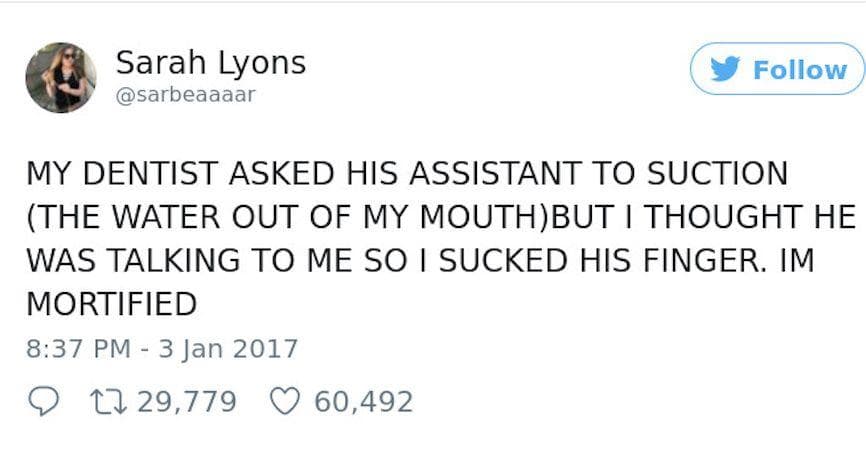Open Sarah Lyons' profile picture

click(x=61, y=77)
